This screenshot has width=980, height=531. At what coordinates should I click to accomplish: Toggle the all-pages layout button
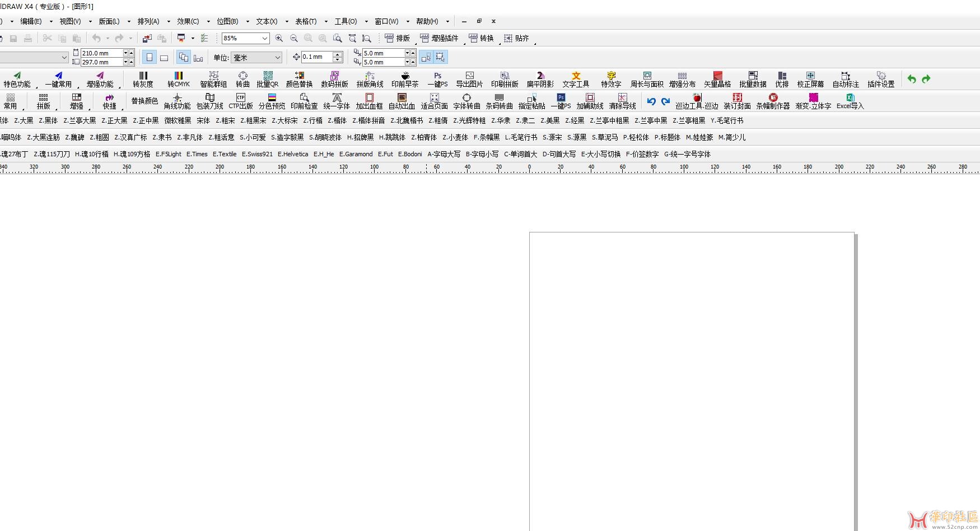(184, 57)
